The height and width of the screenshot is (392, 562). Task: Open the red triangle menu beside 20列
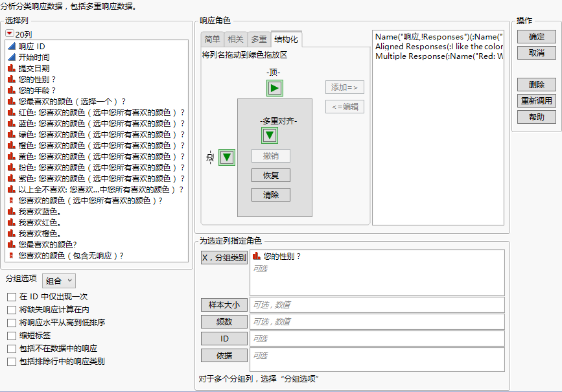(x=9, y=33)
